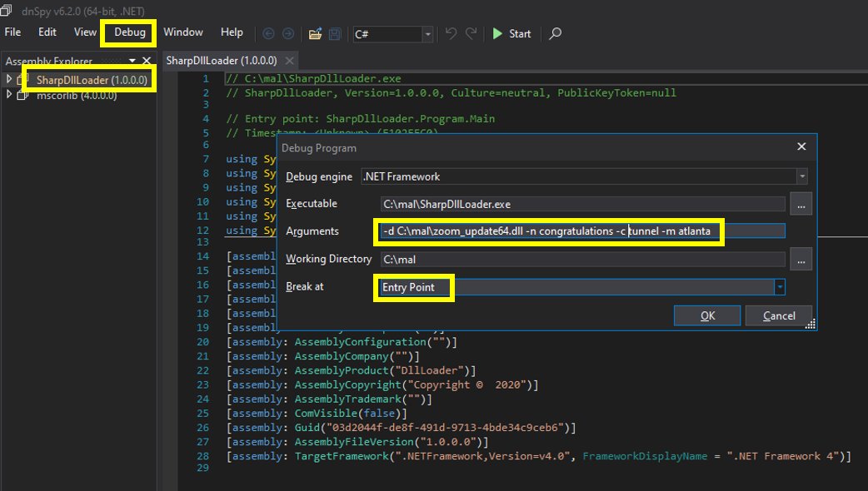Open the Debug menu
Image resolution: width=868 pixels, height=491 pixels.
click(x=130, y=32)
